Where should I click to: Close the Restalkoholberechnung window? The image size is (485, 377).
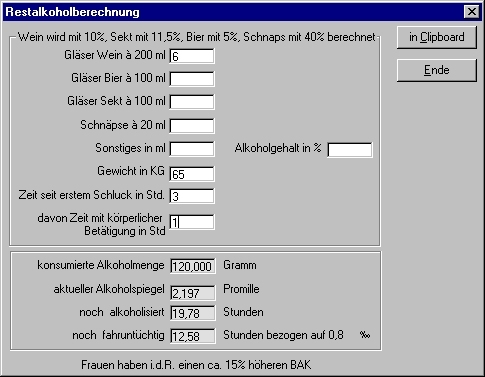pyautogui.click(x=472, y=12)
